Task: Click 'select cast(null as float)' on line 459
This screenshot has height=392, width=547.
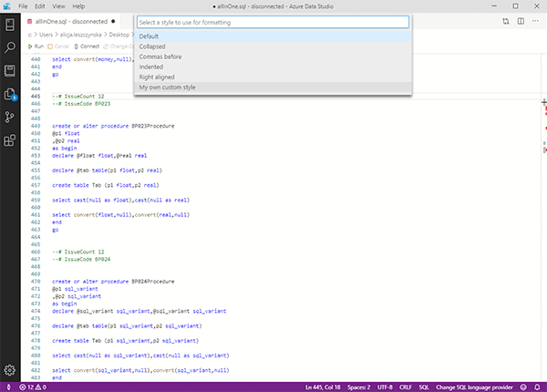Action: click(92, 201)
